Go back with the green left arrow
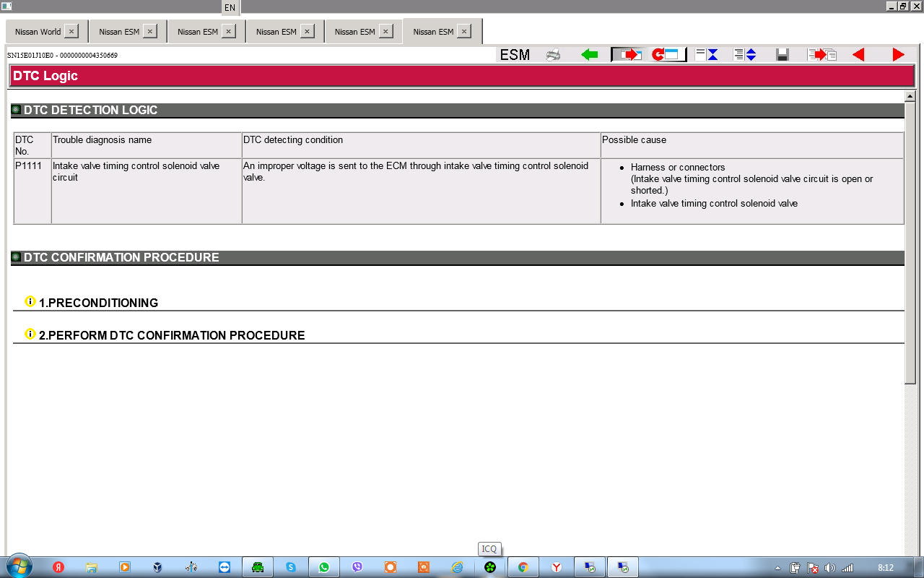Viewport: 924px width, 578px height. tap(590, 55)
